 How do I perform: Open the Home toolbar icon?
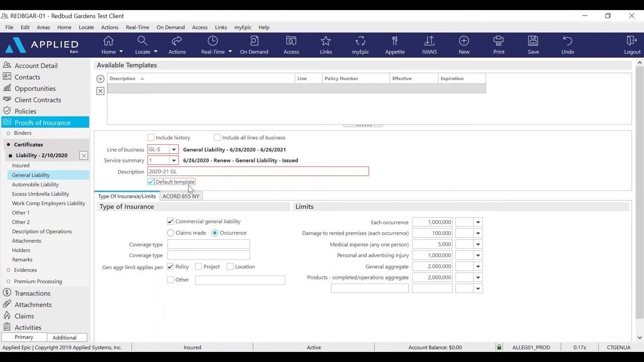pyautogui.click(x=108, y=41)
